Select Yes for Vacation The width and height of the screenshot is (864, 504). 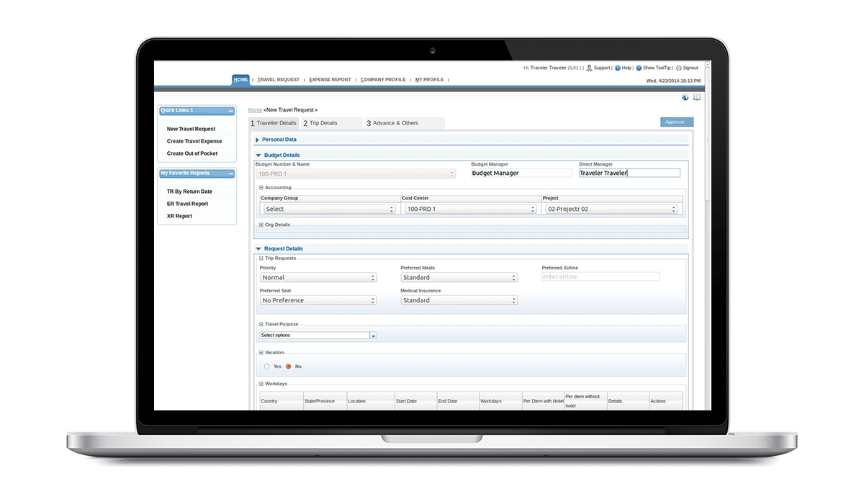pyautogui.click(x=266, y=366)
